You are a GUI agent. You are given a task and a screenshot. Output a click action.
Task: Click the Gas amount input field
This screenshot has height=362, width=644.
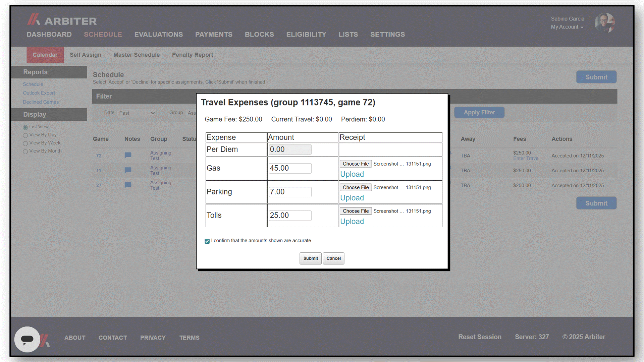(x=290, y=168)
